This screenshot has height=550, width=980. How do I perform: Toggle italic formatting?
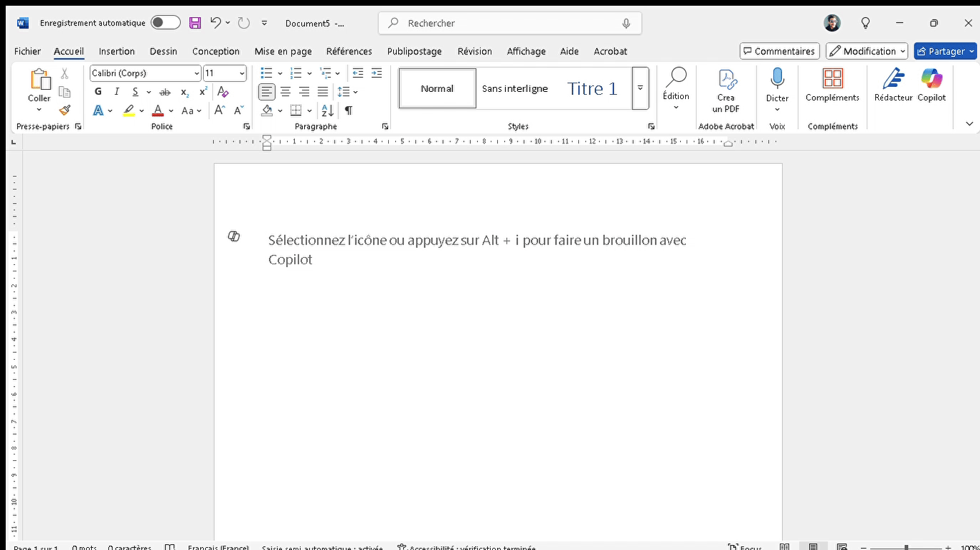(x=117, y=92)
